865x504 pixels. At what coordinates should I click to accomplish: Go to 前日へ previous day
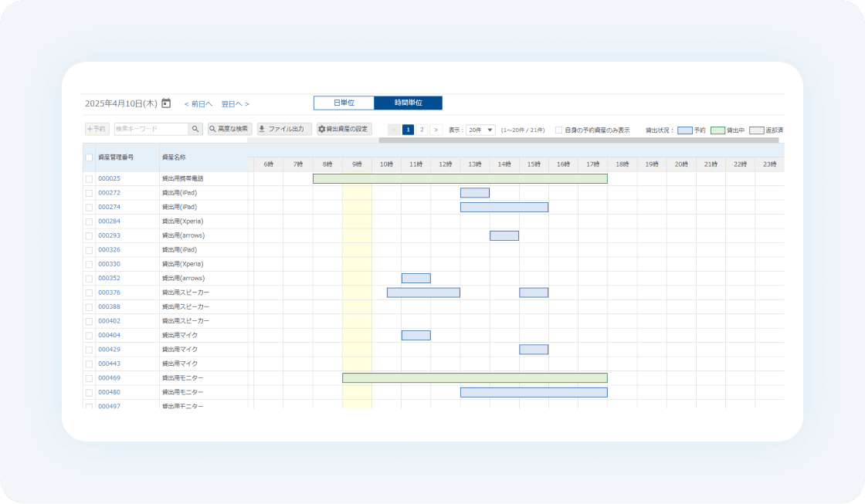198,103
